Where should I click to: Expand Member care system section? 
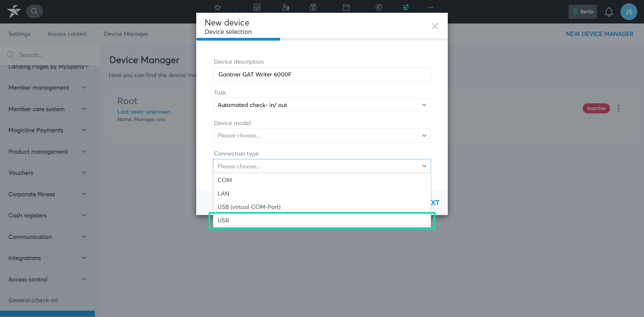click(48, 109)
